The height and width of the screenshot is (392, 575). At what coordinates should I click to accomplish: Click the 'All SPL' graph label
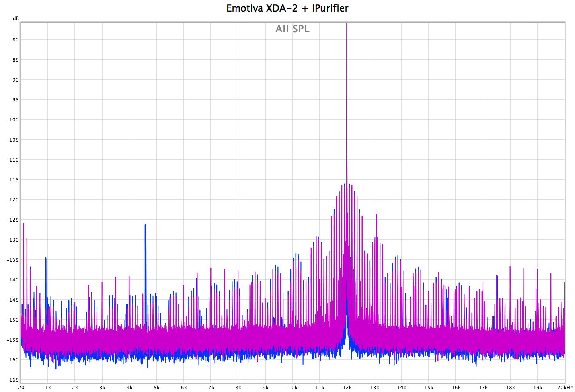click(x=292, y=29)
